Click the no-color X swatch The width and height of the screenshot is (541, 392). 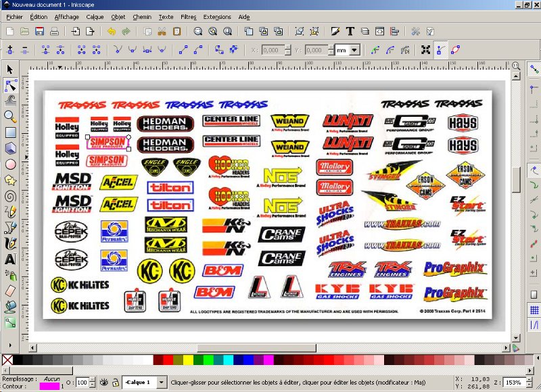point(7,360)
